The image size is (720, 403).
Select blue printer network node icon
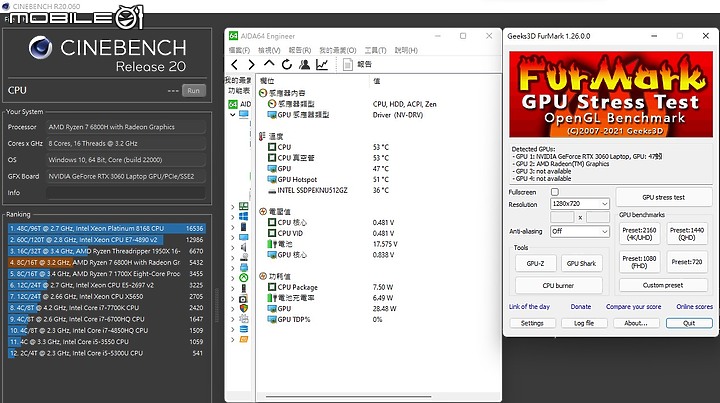tap(244, 268)
